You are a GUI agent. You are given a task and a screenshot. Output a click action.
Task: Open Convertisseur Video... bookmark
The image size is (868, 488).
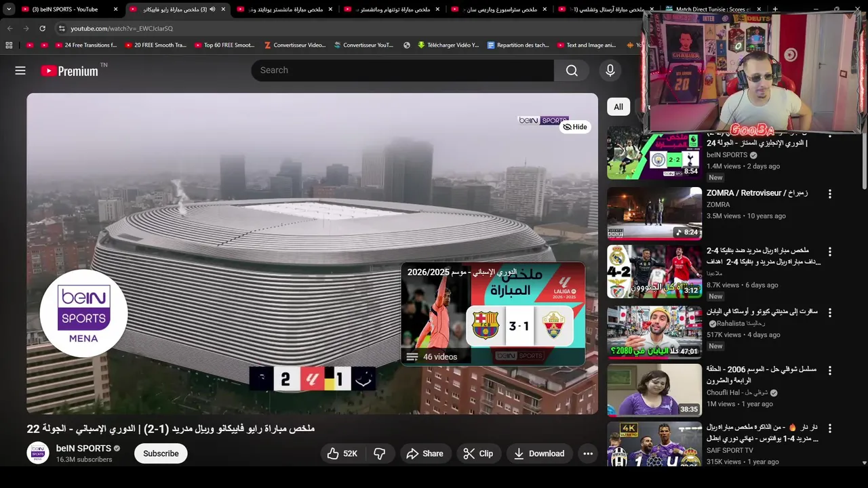click(294, 45)
